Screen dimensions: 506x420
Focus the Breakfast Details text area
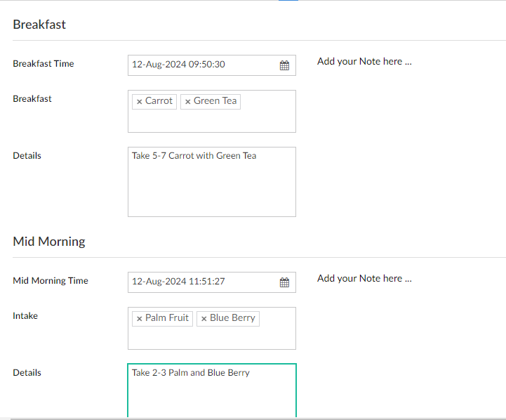pos(211,186)
